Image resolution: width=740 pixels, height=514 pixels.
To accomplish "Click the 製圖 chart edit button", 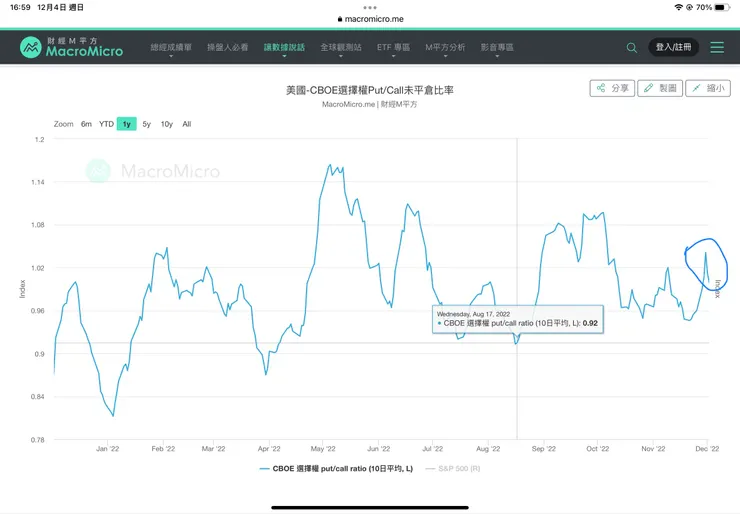I will tap(660, 88).
